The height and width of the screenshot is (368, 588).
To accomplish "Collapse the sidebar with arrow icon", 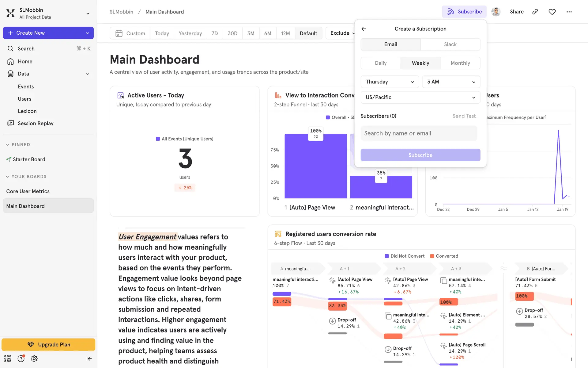I will point(89,358).
